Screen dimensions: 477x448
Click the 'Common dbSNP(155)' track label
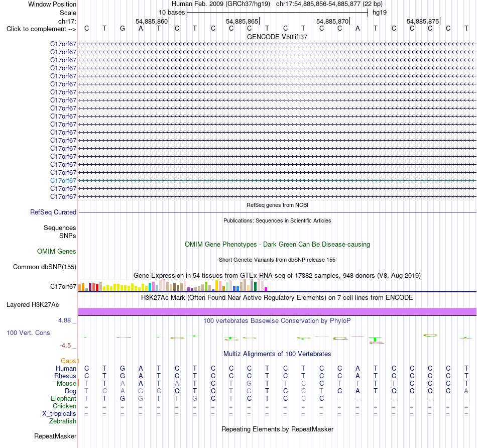pos(45,267)
